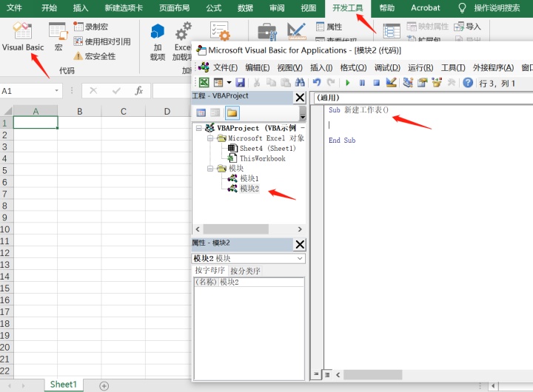
Task: Switch to the 文件 ribbon tab
Action: coord(14,7)
